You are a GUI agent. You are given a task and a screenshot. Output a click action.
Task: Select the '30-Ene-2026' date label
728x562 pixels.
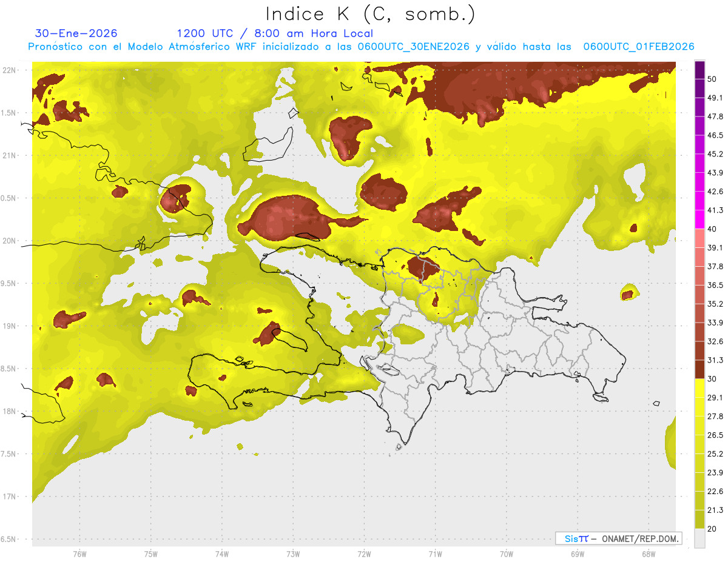coord(76,33)
